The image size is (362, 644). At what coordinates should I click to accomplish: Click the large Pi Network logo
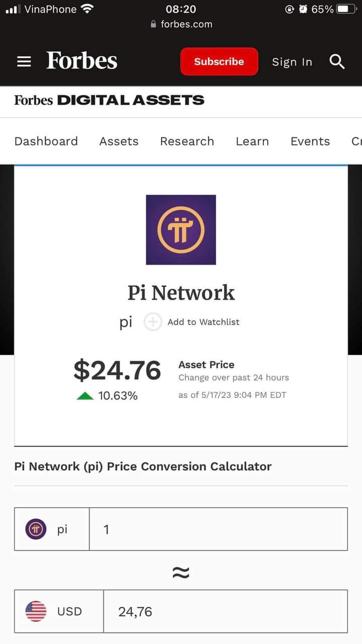tap(181, 230)
